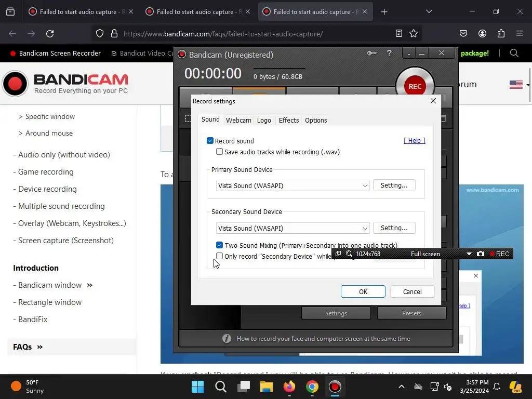Click the site padlock security icon
532x399 pixels.
114,34
